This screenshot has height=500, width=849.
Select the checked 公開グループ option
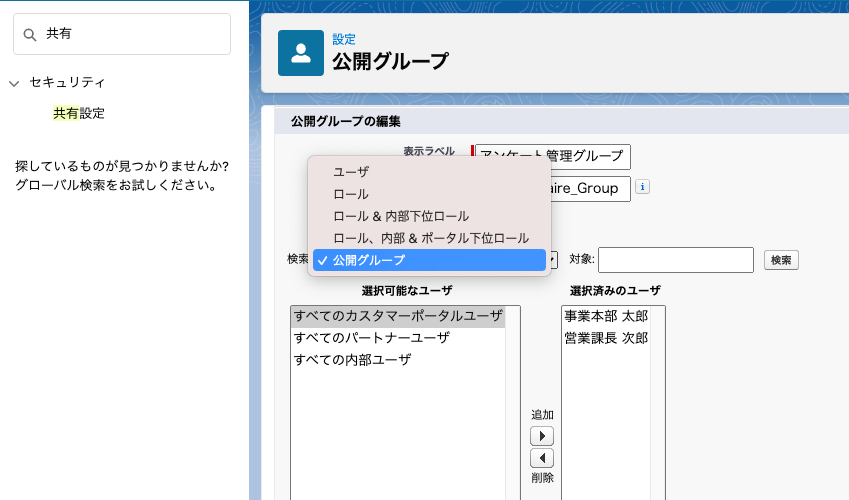tap(369, 260)
